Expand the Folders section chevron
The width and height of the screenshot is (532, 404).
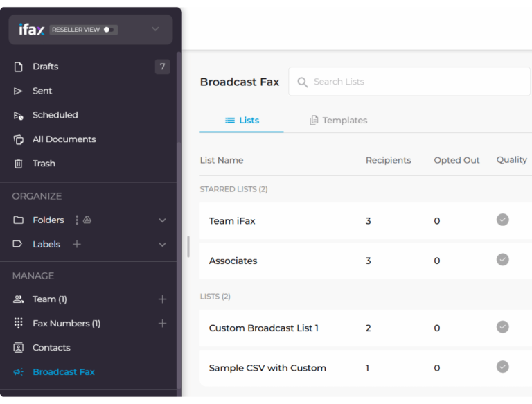coord(162,220)
